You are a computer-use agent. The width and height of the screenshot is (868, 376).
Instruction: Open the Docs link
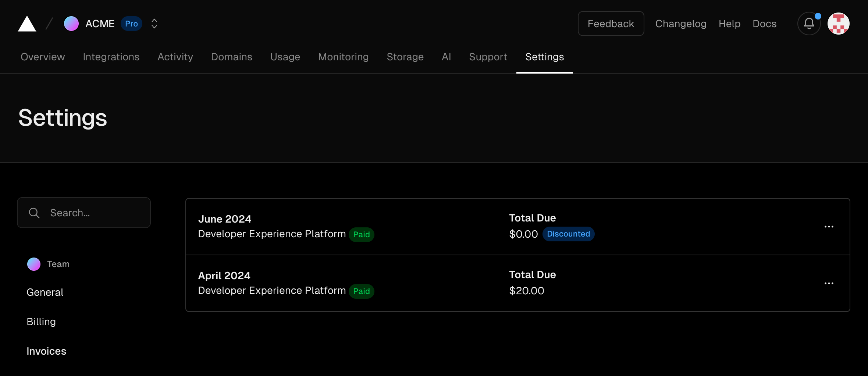coord(764,24)
